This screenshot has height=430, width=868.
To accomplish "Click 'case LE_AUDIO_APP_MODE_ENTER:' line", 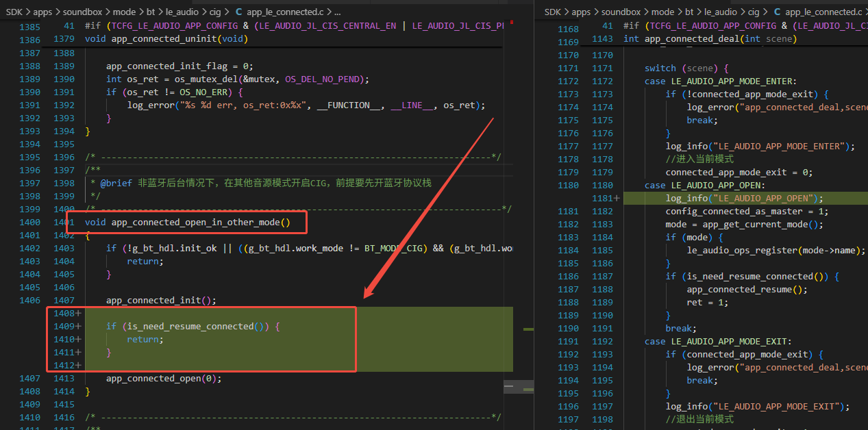I will tap(721, 81).
